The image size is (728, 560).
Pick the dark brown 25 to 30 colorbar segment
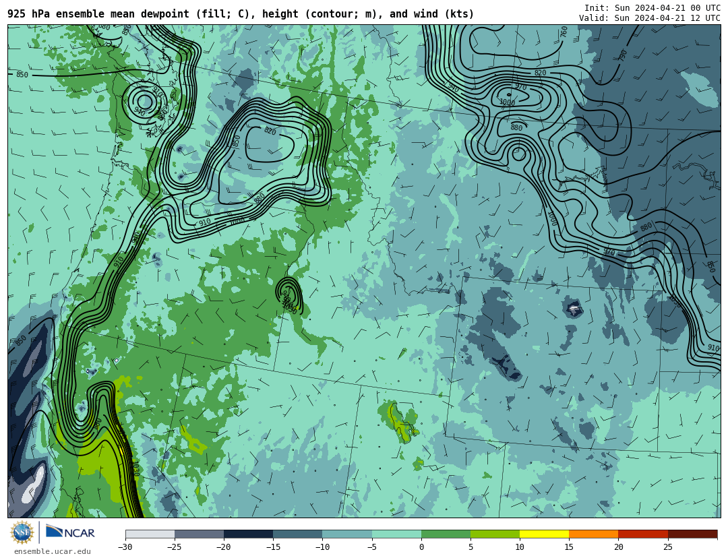click(692, 534)
